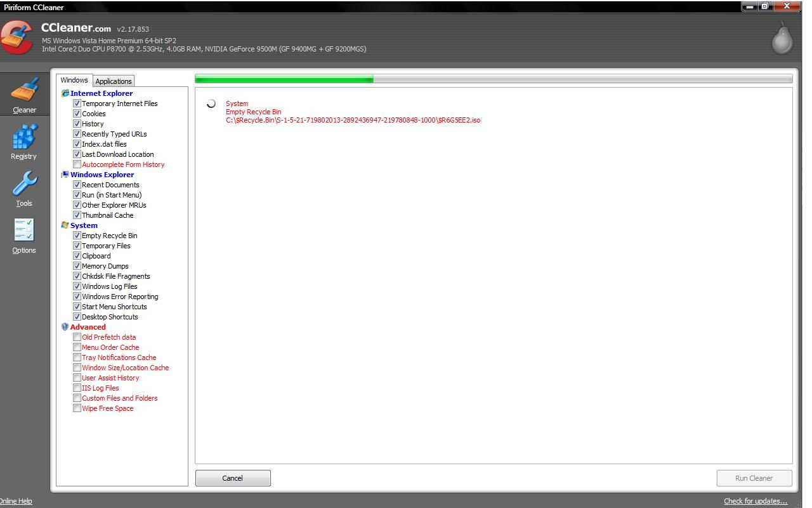Open the Tools wrench icon

pos(25,184)
